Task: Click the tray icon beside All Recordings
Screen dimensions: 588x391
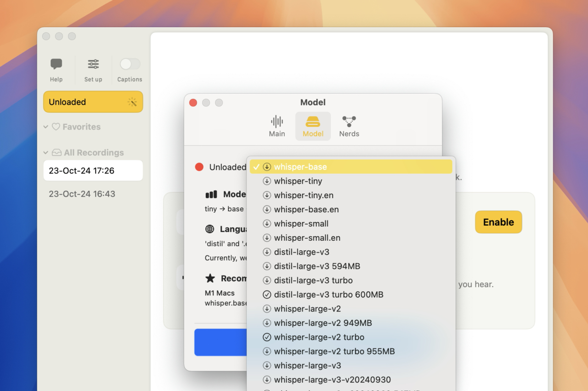Action: tap(57, 153)
